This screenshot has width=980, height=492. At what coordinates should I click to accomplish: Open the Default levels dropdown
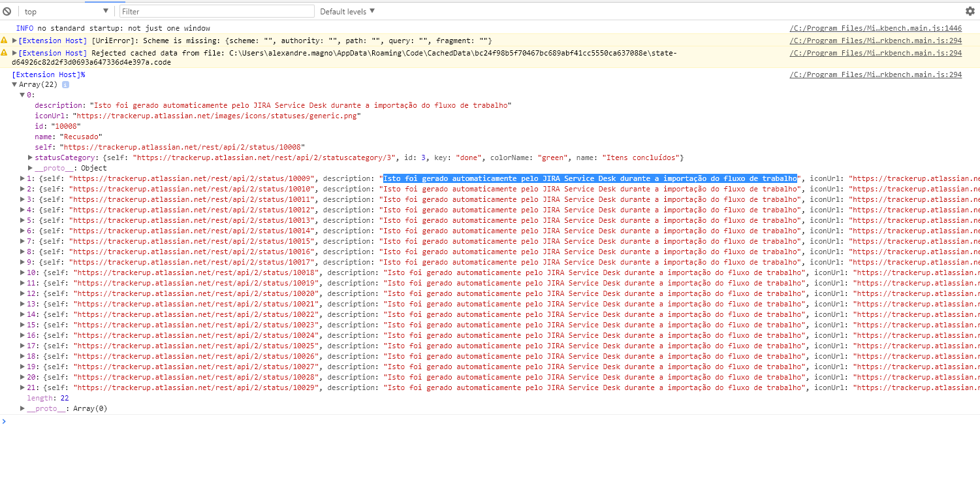(x=347, y=11)
